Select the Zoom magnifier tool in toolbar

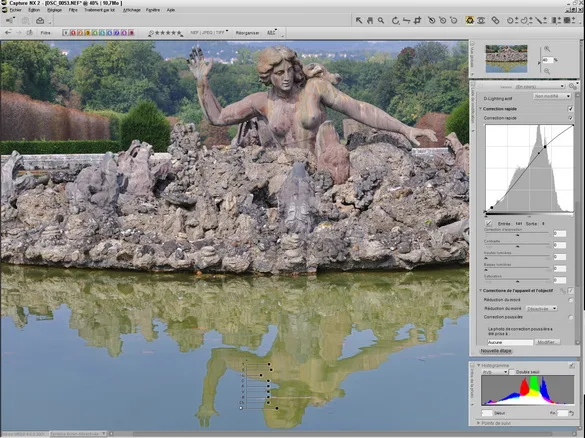point(381,21)
